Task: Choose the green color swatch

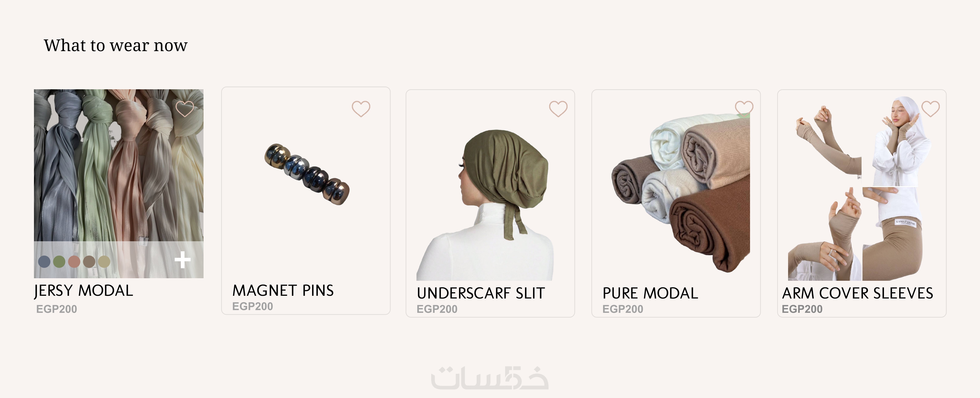Action: point(59,262)
